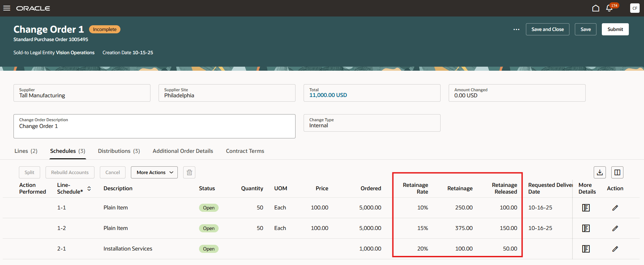The image size is (644, 265).
Task: Click the 150.00 retainage released value
Action: pos(508,228)
